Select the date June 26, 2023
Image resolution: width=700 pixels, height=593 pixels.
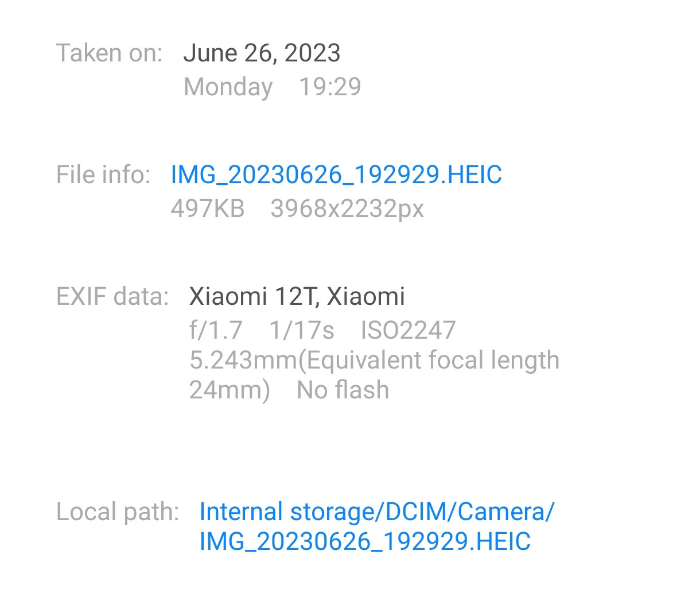coord(262,53)
